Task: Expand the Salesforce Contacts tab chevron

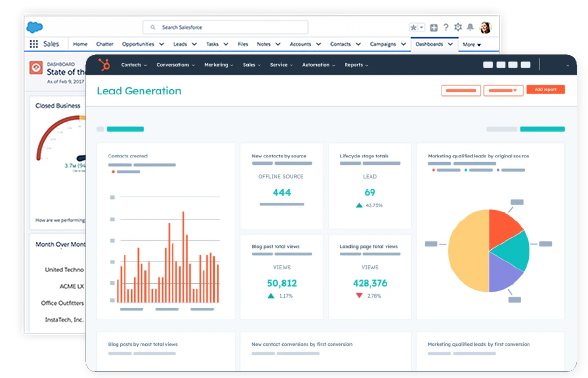Action: (x=358, y=44)
